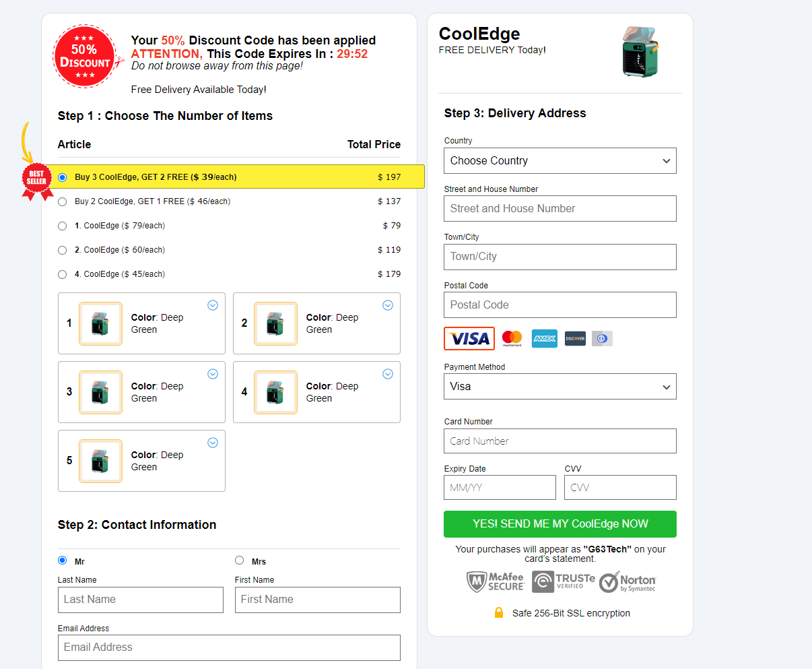Viewport: 812px width, 669px height.
Task: Click the Norton by Symantec badge
Action: pyautogui.click(x=628, y=582)
